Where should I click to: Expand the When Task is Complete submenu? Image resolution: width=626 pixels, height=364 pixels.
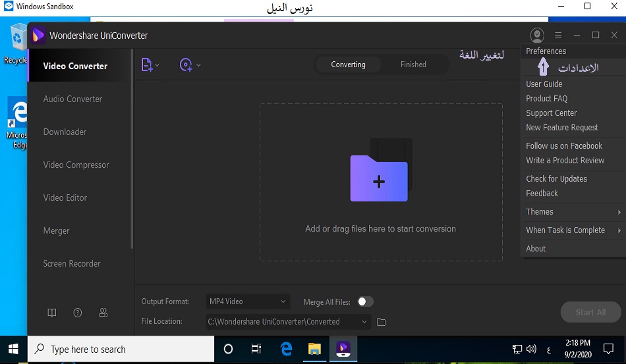(573, 230)
